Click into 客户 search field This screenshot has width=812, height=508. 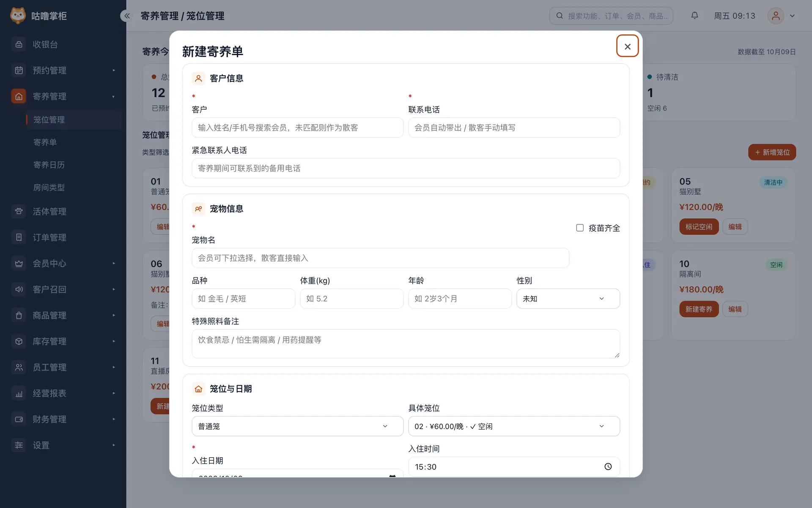(x=297, y=127)
